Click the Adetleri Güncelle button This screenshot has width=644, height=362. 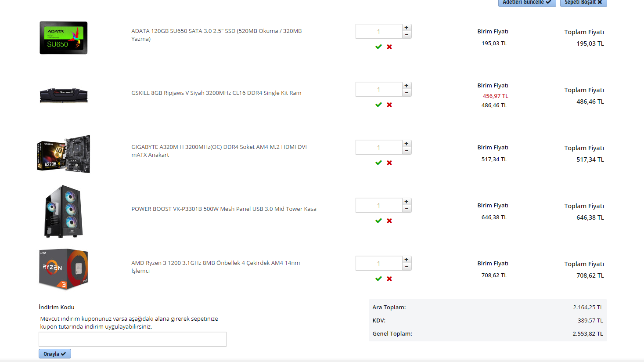coord(527,3)
